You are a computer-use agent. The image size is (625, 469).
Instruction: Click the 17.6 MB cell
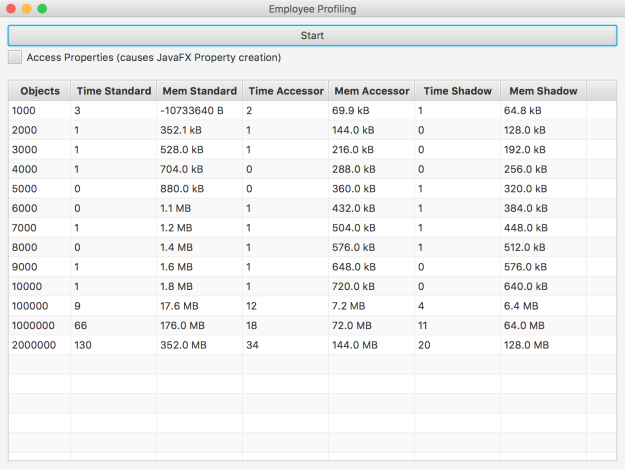point(199,306)
